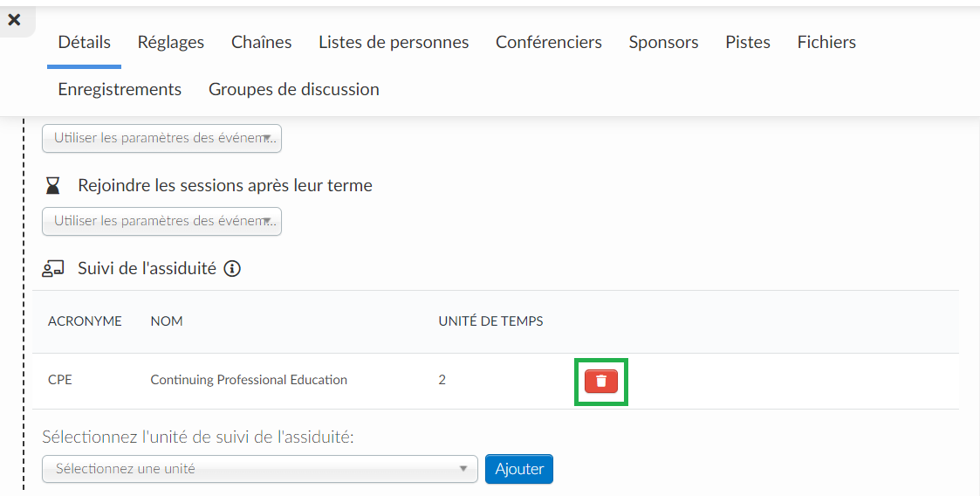
Task: Open the Sélectionnez une unité dropdown
Action: point(260,468)
